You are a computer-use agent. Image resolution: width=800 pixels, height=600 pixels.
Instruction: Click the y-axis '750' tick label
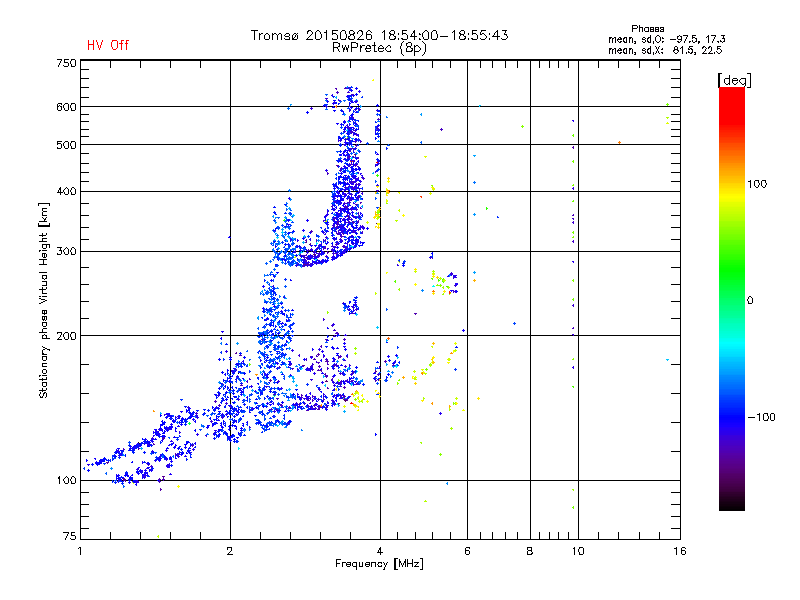click(x=66, y=63)
